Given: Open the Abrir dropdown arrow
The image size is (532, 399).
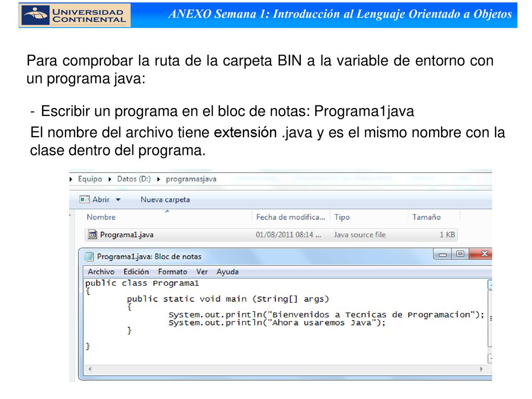Looking at the screenshot, I should (x=118, y=199).
